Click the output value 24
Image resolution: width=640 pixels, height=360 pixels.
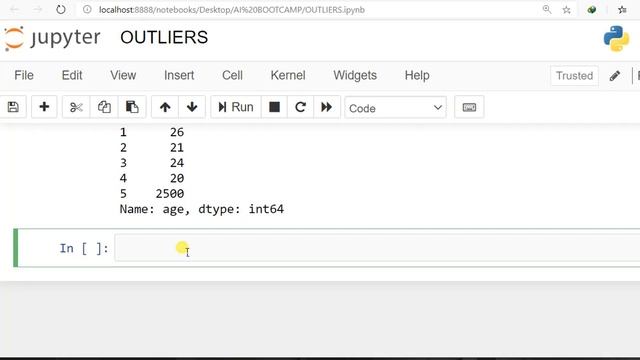[x=177, y=163]
